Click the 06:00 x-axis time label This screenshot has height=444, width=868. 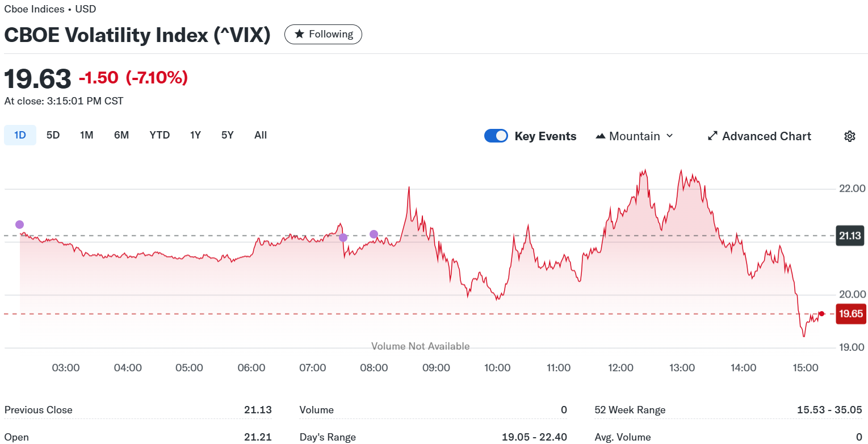pyautogui.click(x=251, y=368)
